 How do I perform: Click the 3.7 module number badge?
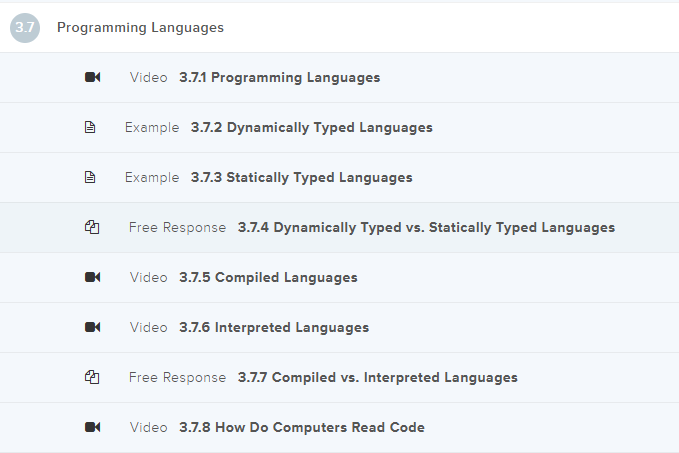[25, 28]
